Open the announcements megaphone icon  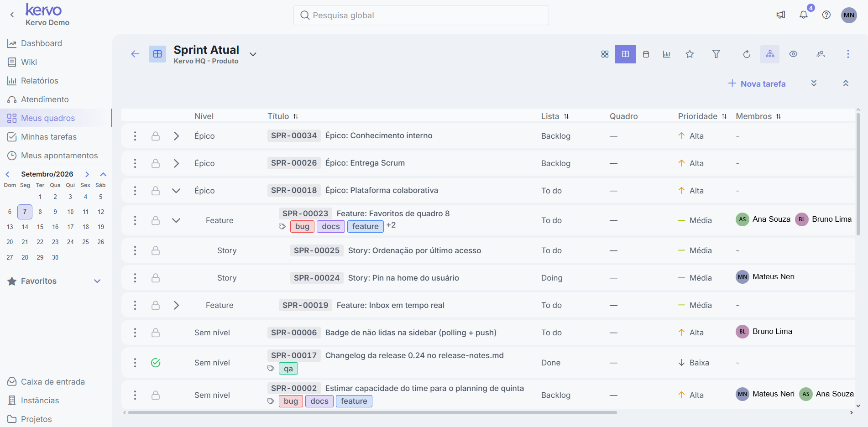tap(781, 15)
